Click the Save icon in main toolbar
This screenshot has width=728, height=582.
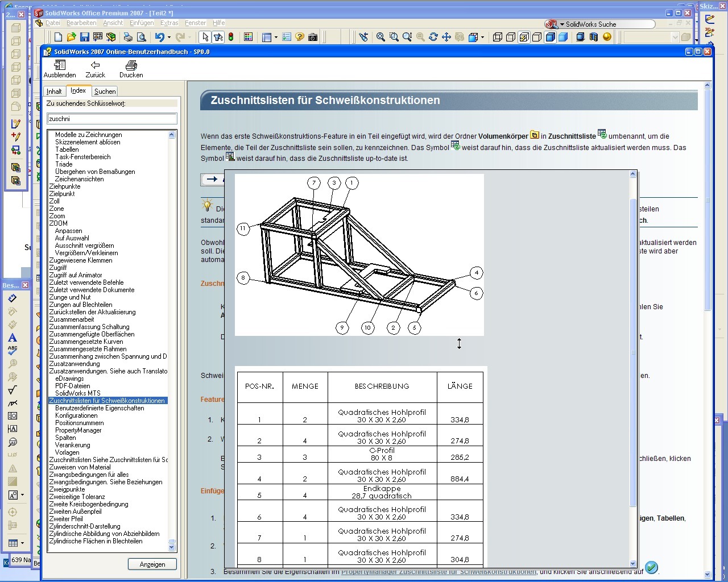click(x=84, y=37)
